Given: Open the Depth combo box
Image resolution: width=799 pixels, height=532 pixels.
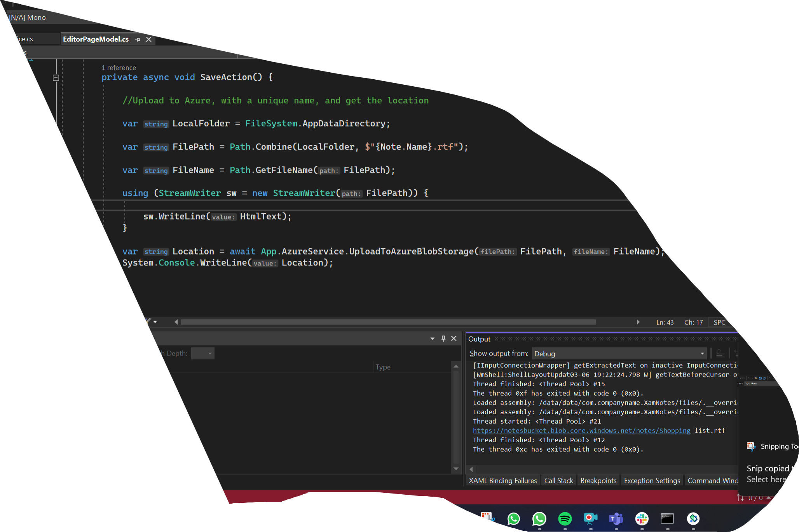Looking at the screenshot, I should pyautogui.click(x=203, y=353).
